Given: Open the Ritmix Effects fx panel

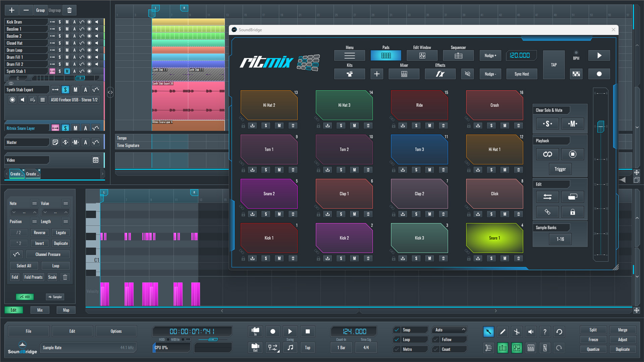Looking at the screenshot, I should point(440,74).
